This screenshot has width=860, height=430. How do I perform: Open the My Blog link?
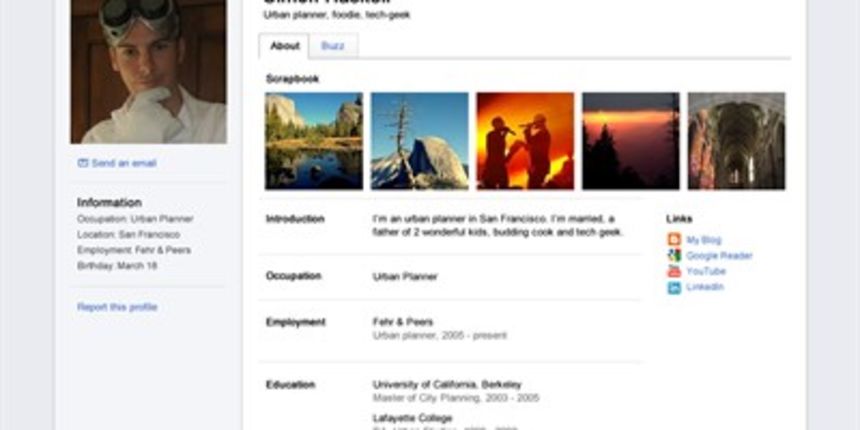703,240
